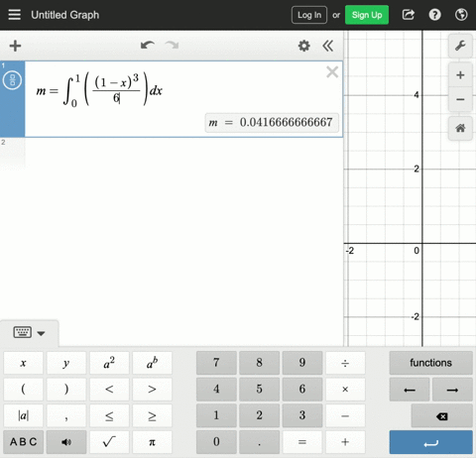Click the Zoom In plus button

pyautogui.click(x=460, y=75)
